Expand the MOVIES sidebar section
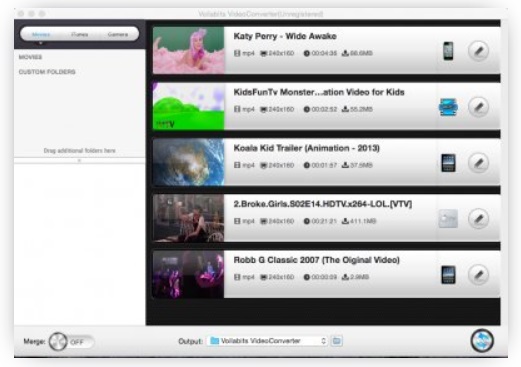Viewport: 521px width, 367px height. 30,57
